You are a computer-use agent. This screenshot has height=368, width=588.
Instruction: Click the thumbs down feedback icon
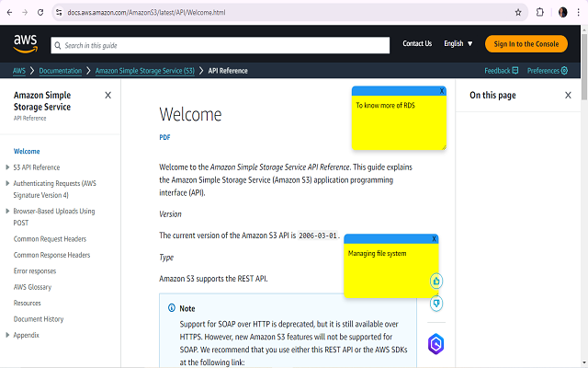436,303
